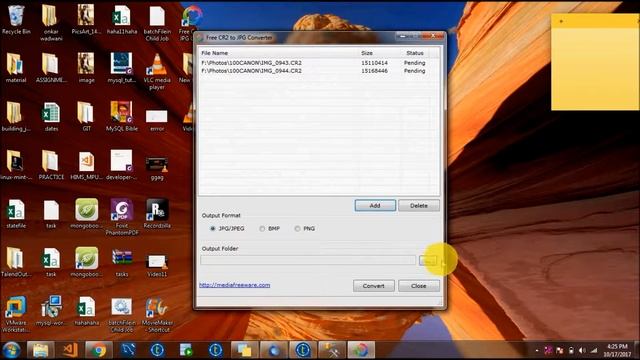
Task: Open the onkar wadwani folder icon
Action: (51, 22)
